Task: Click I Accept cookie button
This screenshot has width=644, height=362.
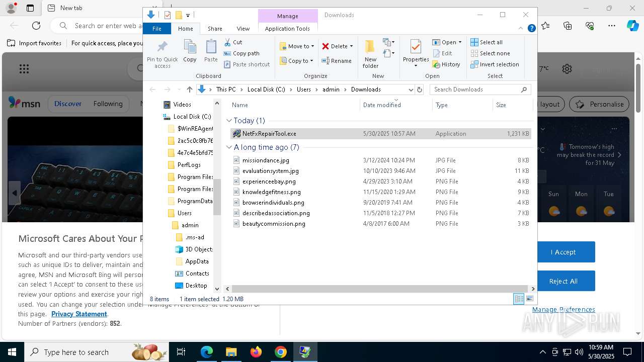Action: coord(563,252)
